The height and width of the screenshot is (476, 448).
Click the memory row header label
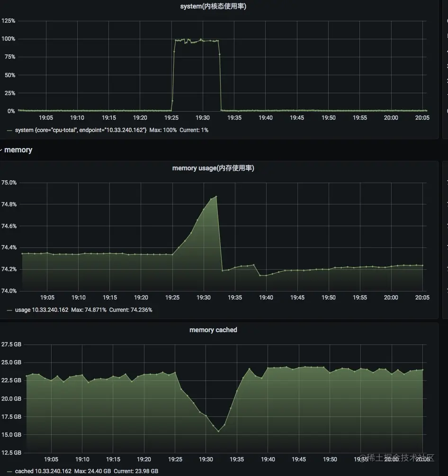point(18,150)
